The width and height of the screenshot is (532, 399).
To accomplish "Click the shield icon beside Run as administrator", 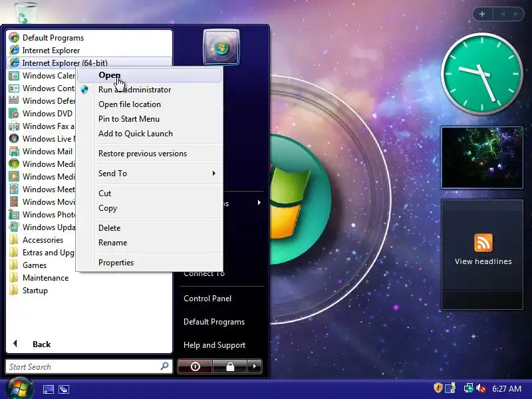I will pos(84,90).
